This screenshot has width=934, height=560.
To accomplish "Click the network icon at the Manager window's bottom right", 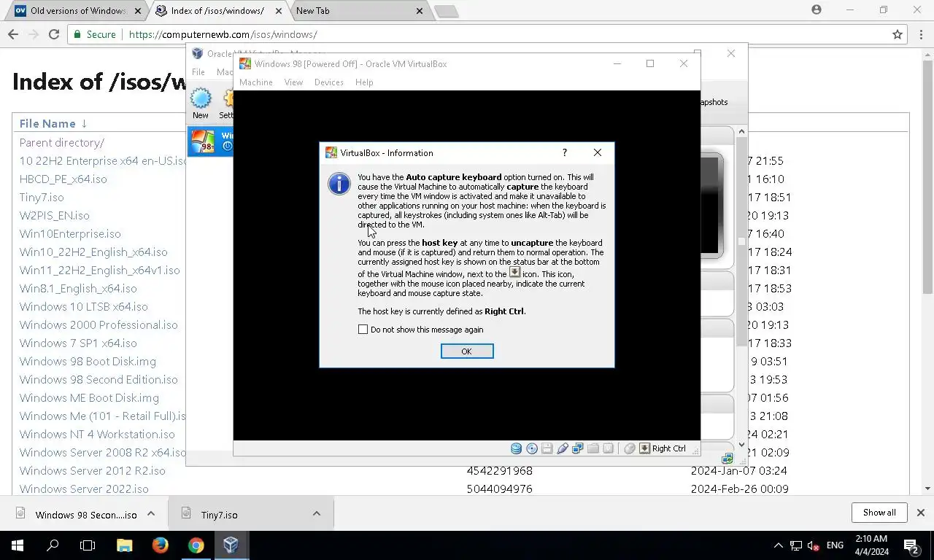I will pyautogui.click(x=727, y=459).
